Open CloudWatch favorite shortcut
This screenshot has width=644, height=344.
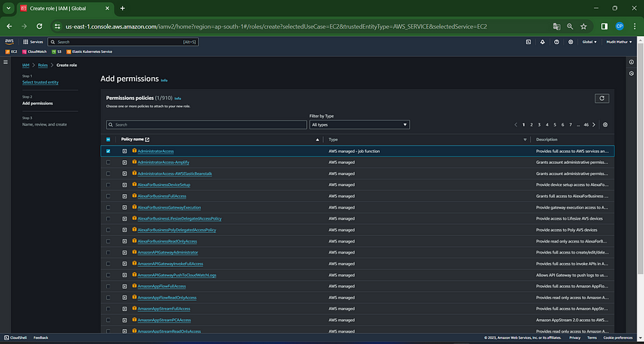point(35,51)
